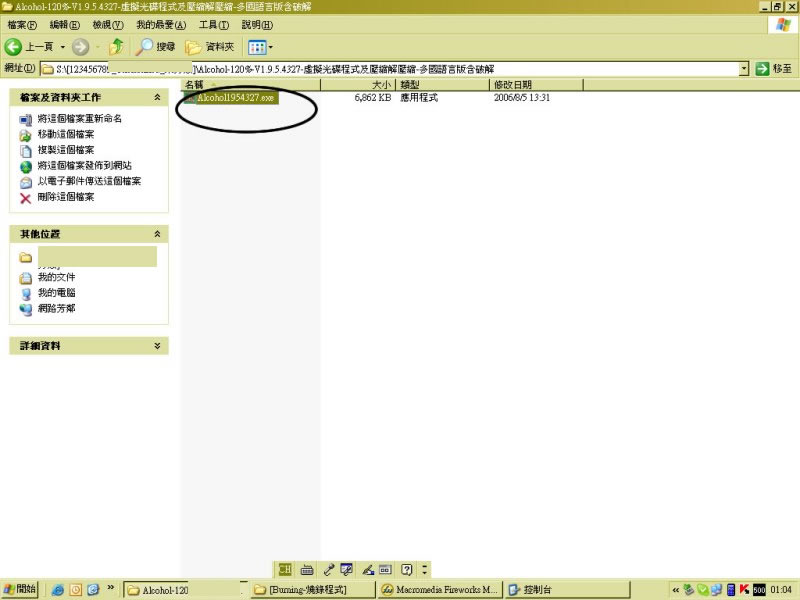Click the views toolbar icon
The image size is (800, 600).
[x=257, y=47]
